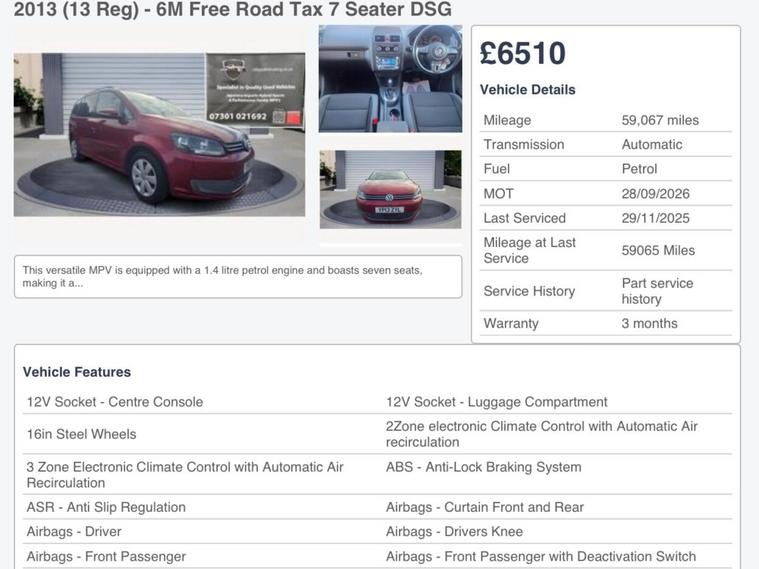Select ABS - Anti-Lock Braking System feature
Image resolution: width=759 pixels, height=569 pixels.
[x=484, y=467]
